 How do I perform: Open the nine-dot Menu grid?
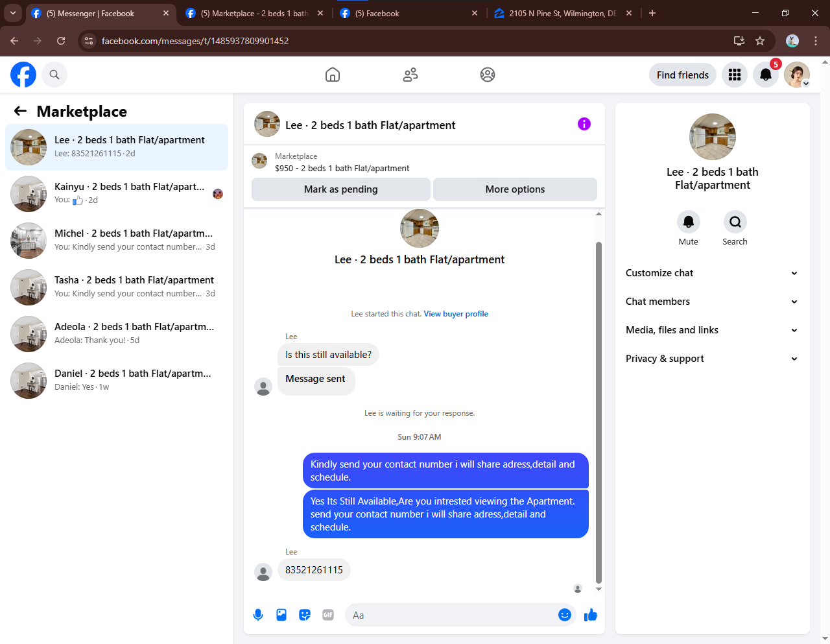click(x=735, y=75)
